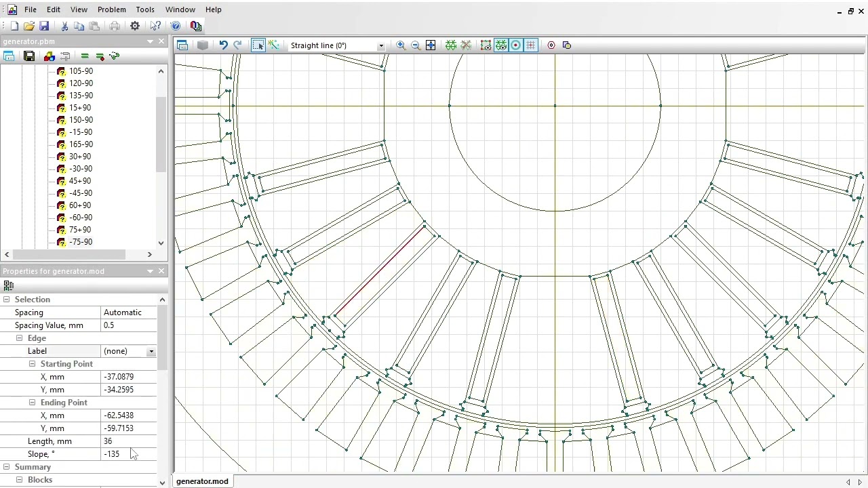Screen dimensions: 868x488
Task: Collapse the Starting Point group
Action: pyautogui.click(x=32, y=364)
